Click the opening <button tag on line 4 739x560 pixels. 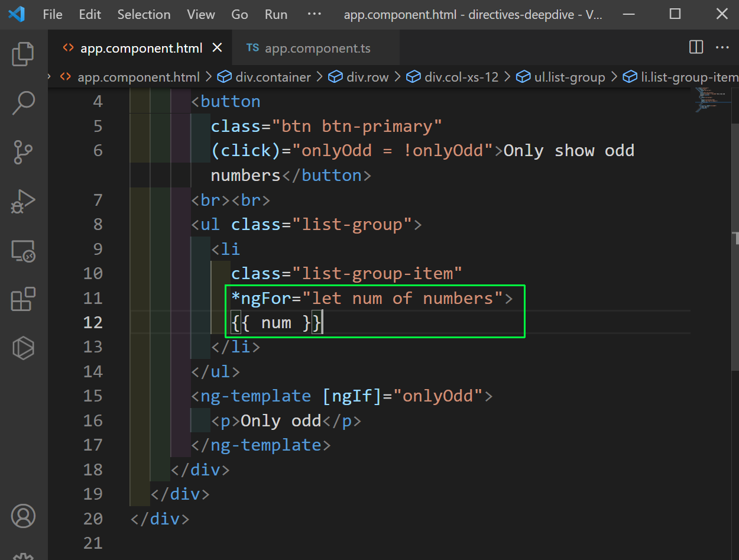(226, 101)
